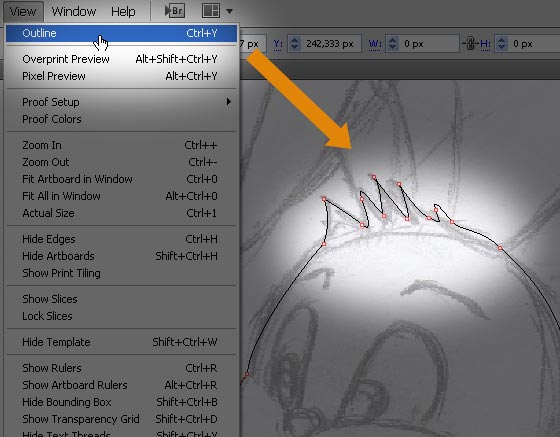
Task: Click the W width field
Action: 429,44
